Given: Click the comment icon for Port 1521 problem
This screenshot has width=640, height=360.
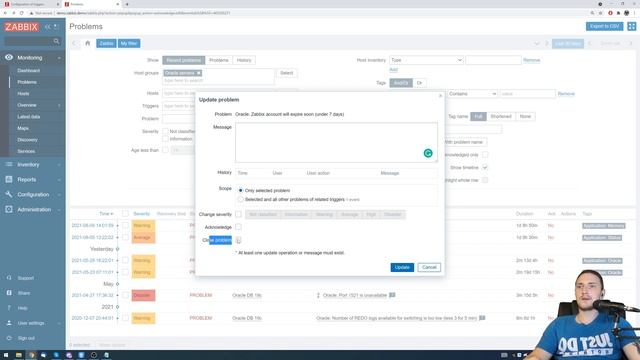Looking at the screenshot, I should coord(392,295).
